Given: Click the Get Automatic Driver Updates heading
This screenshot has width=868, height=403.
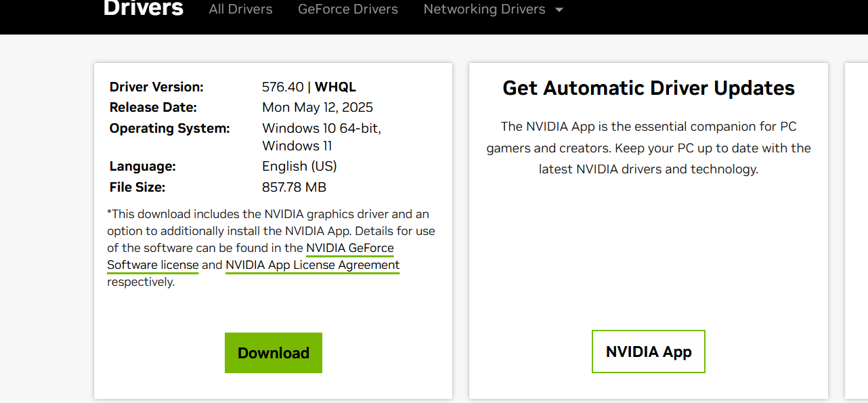Looking at the screenshot, I should click(649, 88).
